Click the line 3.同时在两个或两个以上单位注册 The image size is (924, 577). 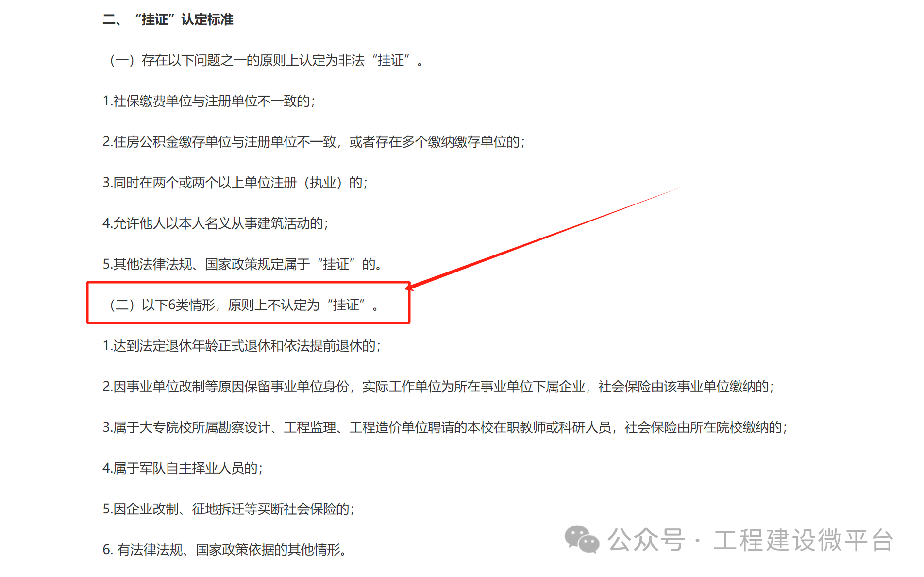tap(235, 183)
